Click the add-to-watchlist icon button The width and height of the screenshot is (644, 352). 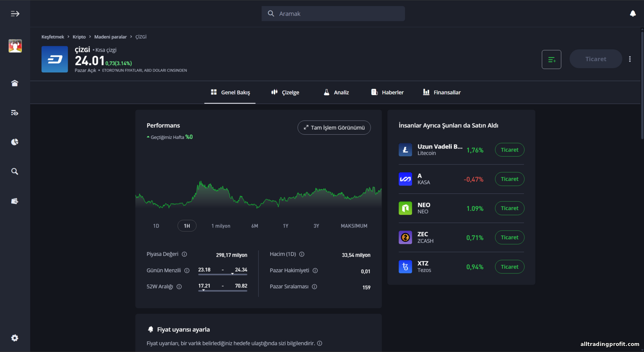(551, 59)
